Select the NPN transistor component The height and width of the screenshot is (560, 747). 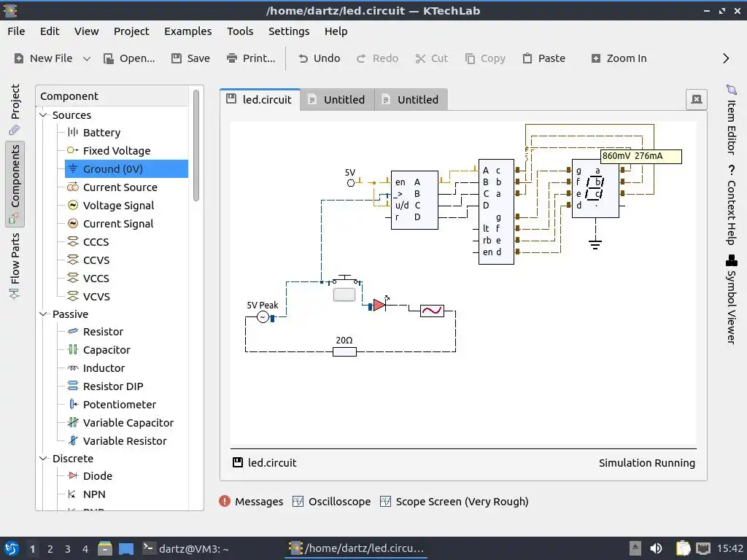pyautogui.click(x=94, y=494)
